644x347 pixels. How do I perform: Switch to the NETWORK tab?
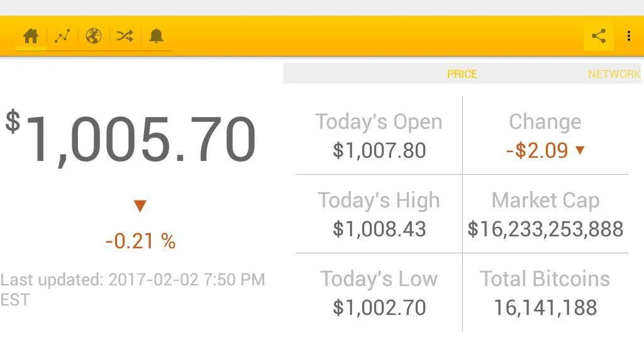(614, 74)
